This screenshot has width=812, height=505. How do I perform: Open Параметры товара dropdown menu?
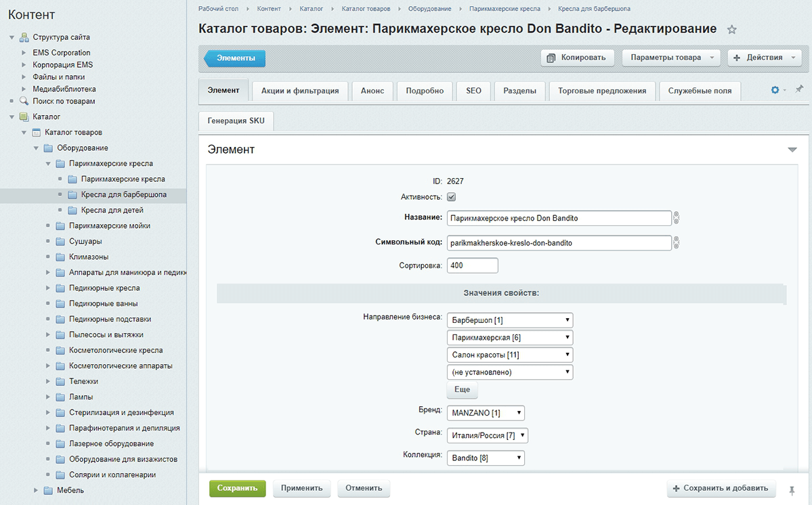[x=670, y=58]
